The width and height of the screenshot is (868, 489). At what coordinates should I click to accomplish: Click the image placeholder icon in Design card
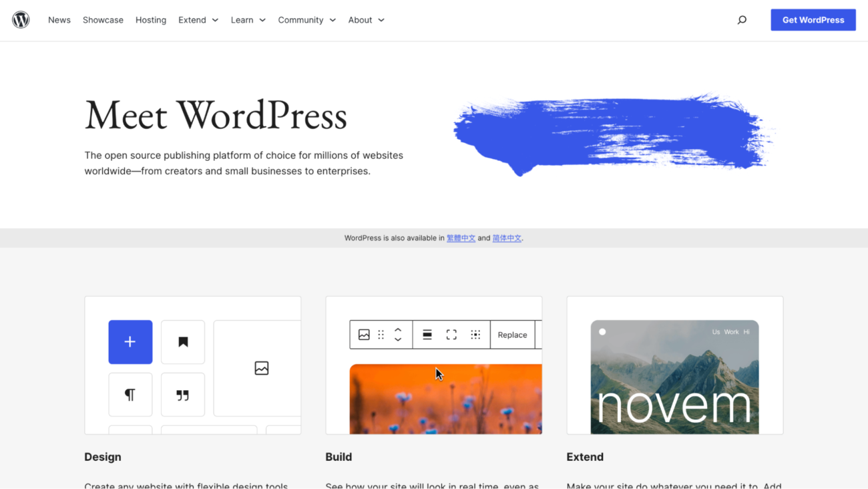tap(260, 368)
